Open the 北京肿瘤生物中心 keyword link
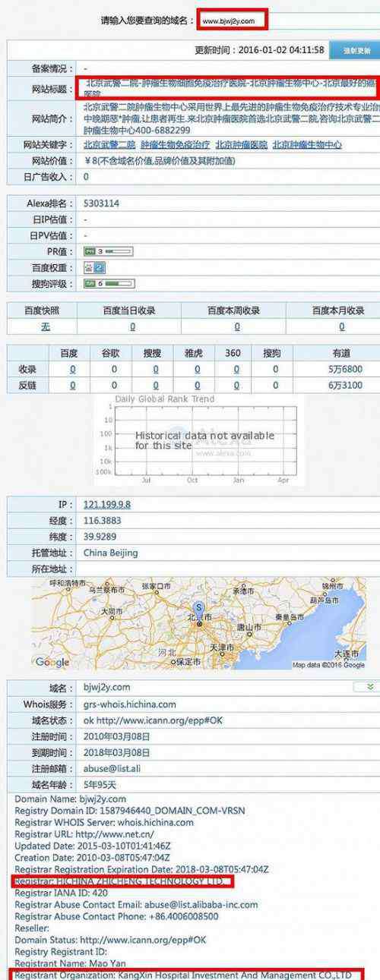The height and width of the screenshot is (980, 380). (307, 144)
